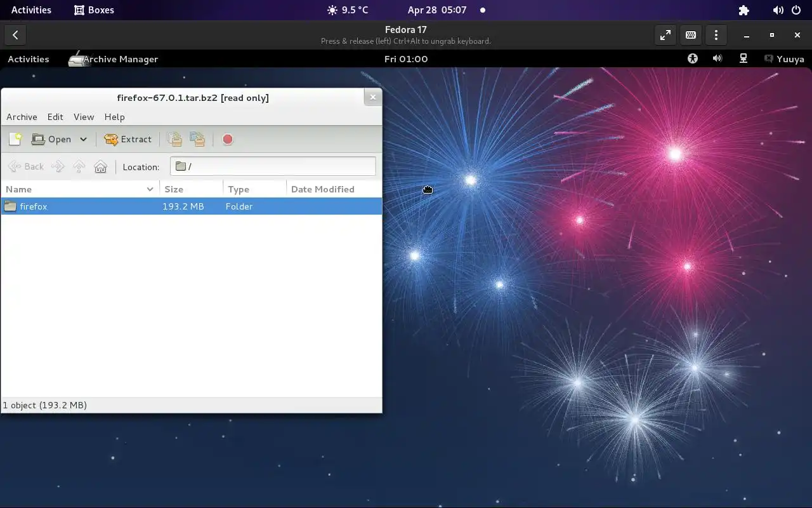Image resolution: width=812 pixels, height=508 pixels.
Task: Go back with the Back navigation button
Action: [26, 166]
